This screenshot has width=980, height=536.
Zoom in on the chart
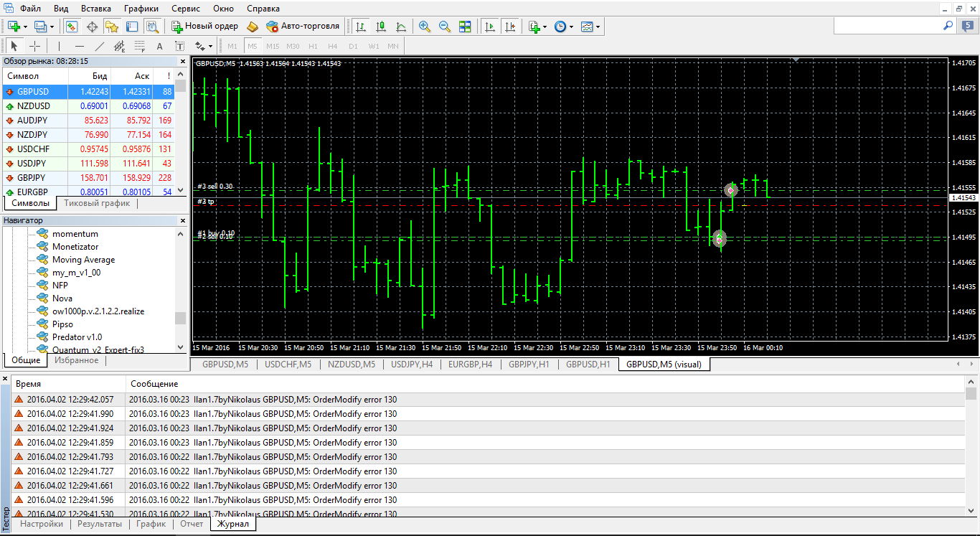[425, 27]
